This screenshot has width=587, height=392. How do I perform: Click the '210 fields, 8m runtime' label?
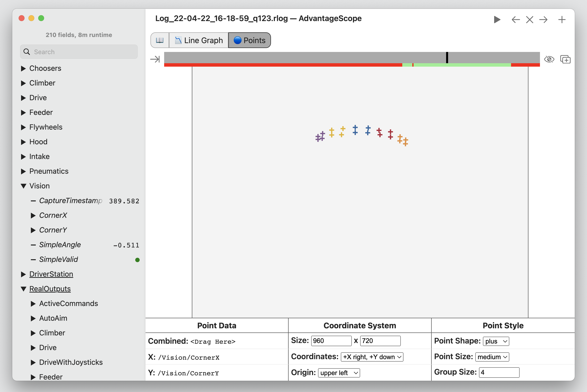click(79, 35)
